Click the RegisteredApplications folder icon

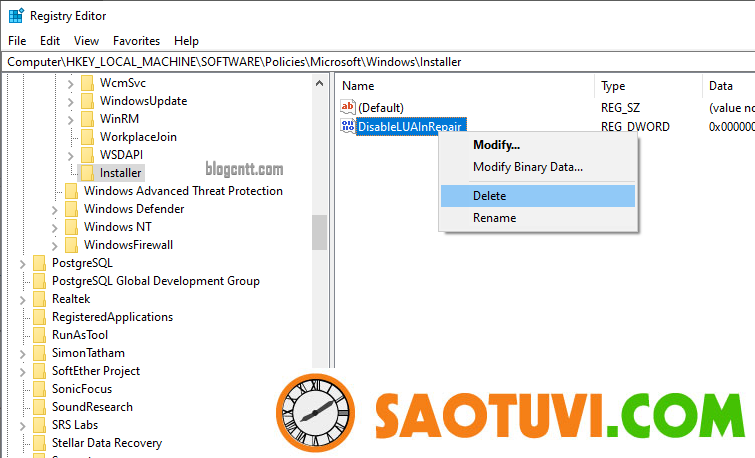point(39,317)
